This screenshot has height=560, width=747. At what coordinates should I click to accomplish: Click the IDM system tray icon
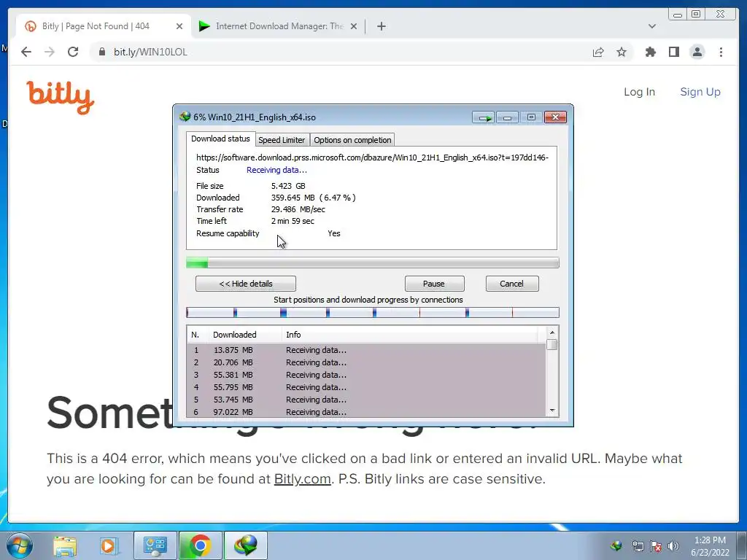click(x=616, y=545)
